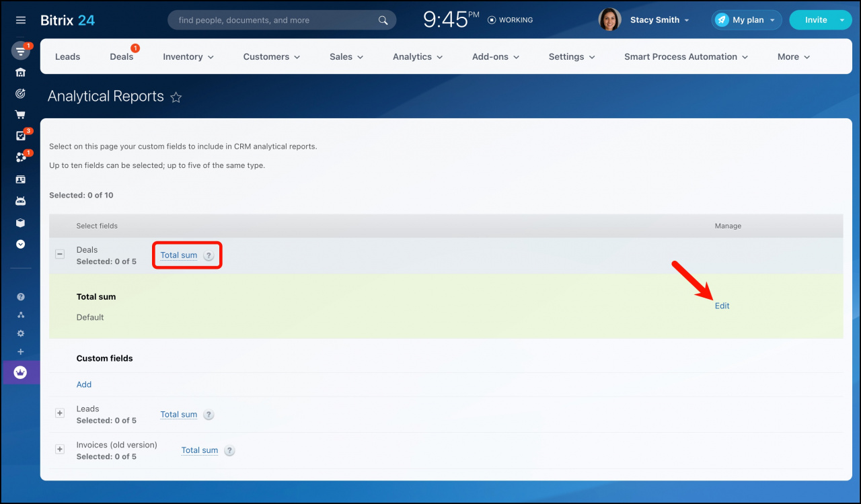Open the CRM funnel icon in sidebar
861x504 pixels.
point(21,51)
